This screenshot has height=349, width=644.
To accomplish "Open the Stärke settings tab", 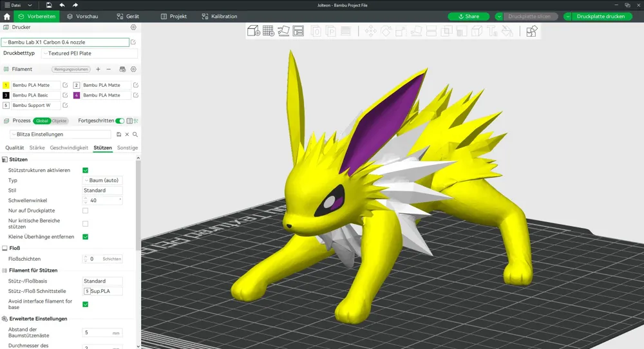I will [x=37, y=148].
